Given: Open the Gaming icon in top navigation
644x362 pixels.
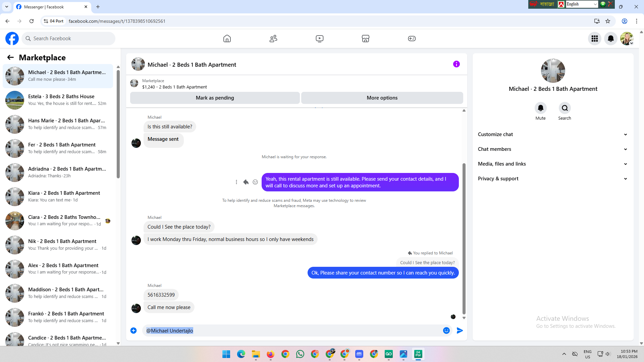Looking at the screenshot, I should pyautogui.click(x=412, y=39).
